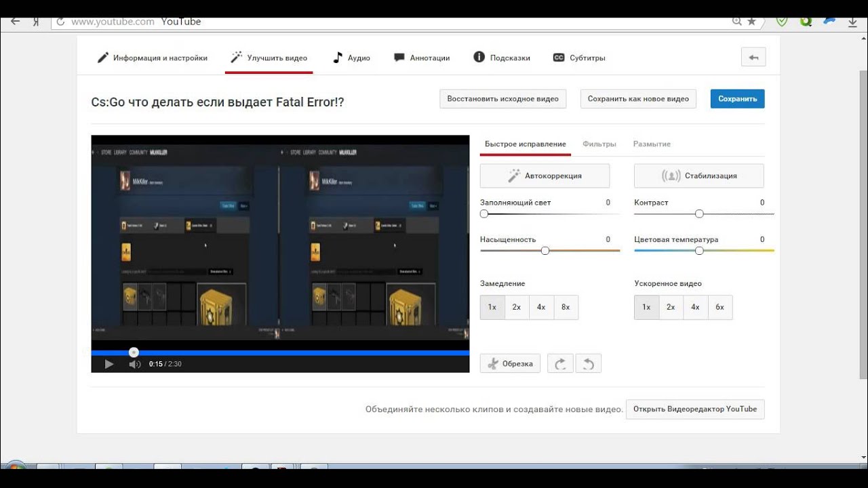Click Восстановить исходное видео button
Viewport: 868px width, 488px height.
pos(502,98)
